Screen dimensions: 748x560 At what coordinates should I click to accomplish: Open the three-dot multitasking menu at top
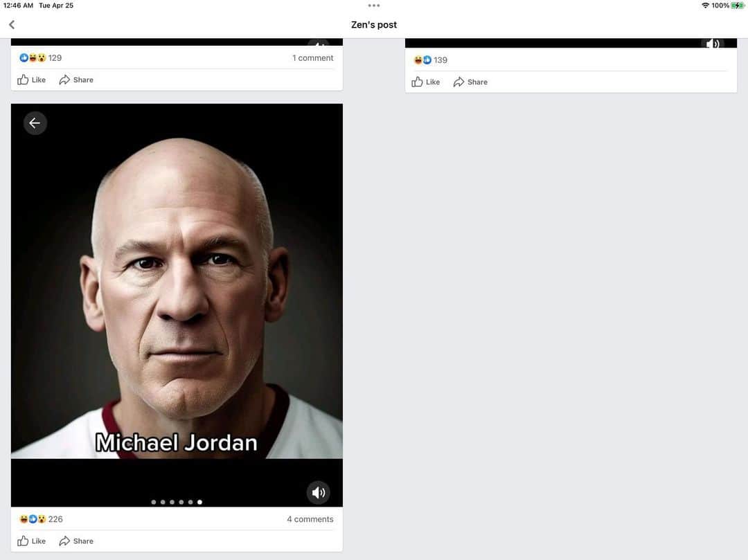click(374, 6)
